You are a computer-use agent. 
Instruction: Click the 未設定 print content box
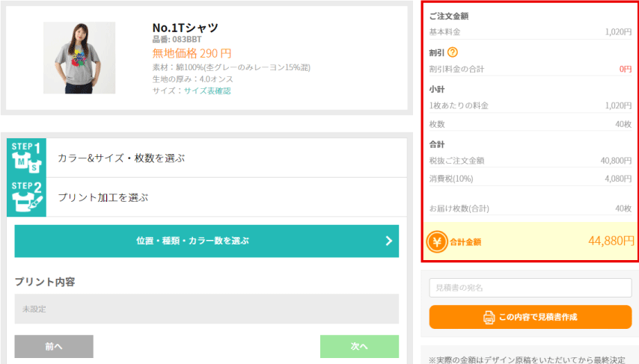207,309
